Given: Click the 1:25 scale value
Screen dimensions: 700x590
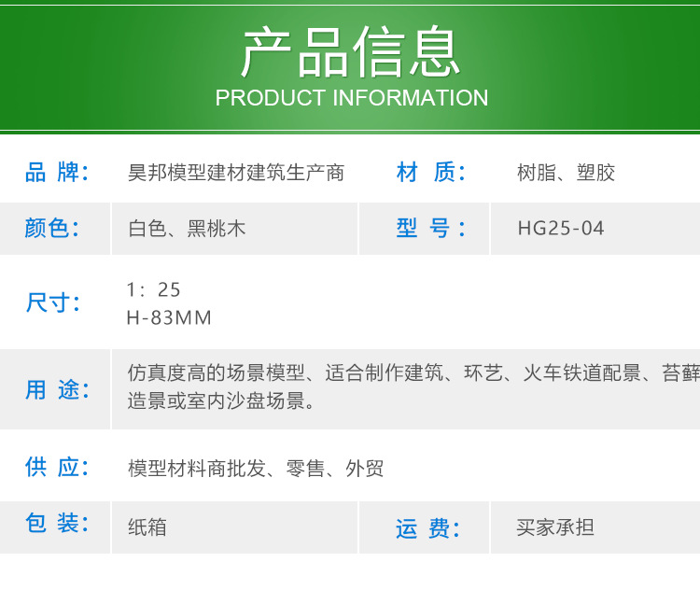Looking at the screenshot, I should (x=154, y=289).
